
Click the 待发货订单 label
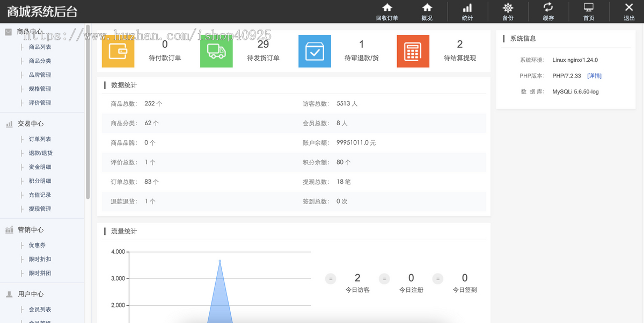[263, 58]
